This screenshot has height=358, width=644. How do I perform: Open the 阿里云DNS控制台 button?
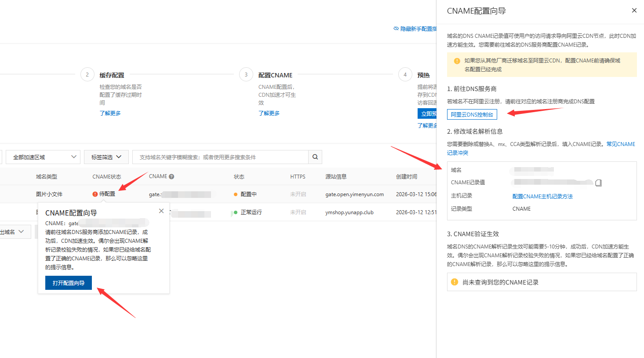472,114
